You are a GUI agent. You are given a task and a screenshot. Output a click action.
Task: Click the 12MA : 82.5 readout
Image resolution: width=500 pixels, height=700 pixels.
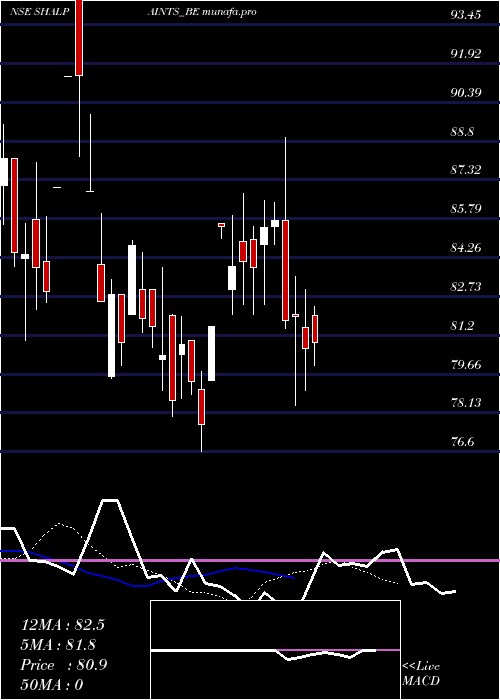coord(63,625)
